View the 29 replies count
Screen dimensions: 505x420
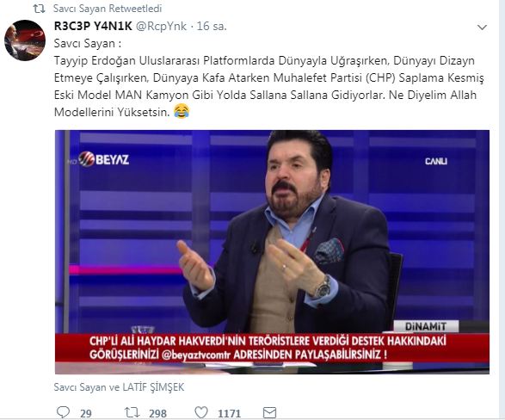tap(86, 413)
